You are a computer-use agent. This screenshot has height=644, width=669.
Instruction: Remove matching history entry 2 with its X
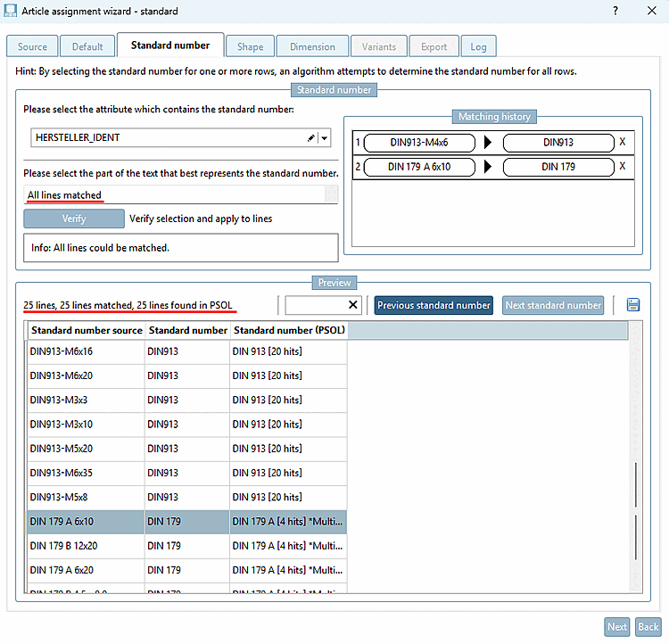pos(623,167)
